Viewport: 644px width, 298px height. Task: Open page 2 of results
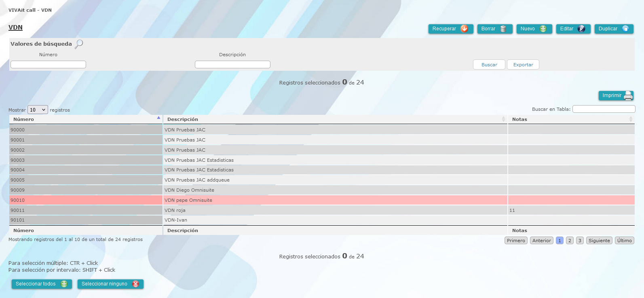(x=570, y=241)
